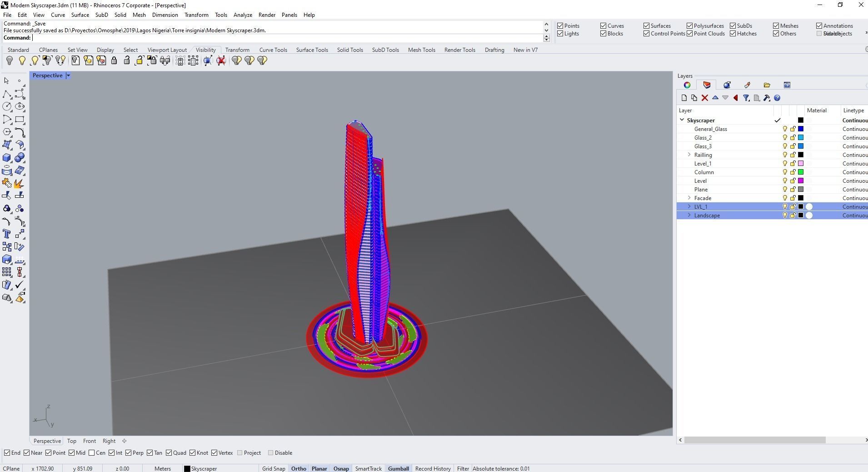
Task: Toggle Record History in status bar
Action: (x=433, y=469)
